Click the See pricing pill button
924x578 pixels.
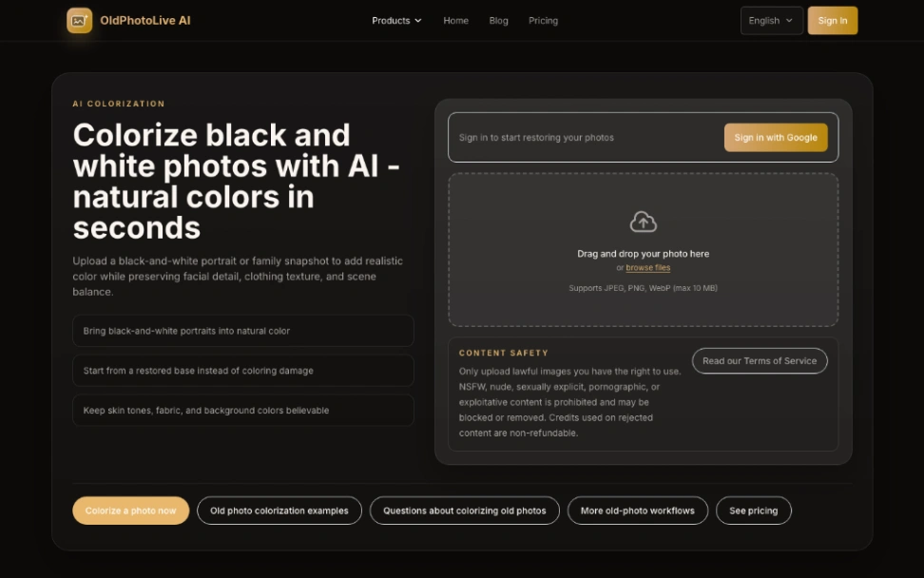754,511
